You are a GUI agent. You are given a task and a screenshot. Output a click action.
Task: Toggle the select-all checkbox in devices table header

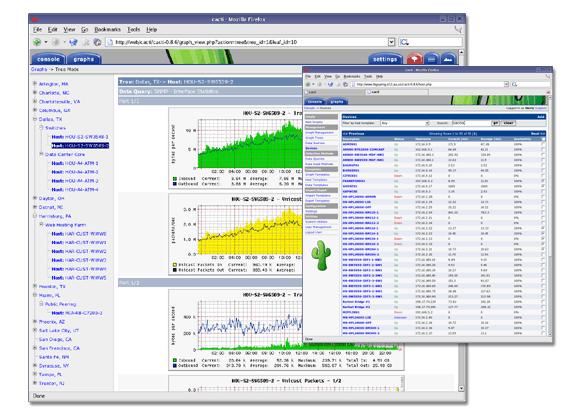[543, 139]
